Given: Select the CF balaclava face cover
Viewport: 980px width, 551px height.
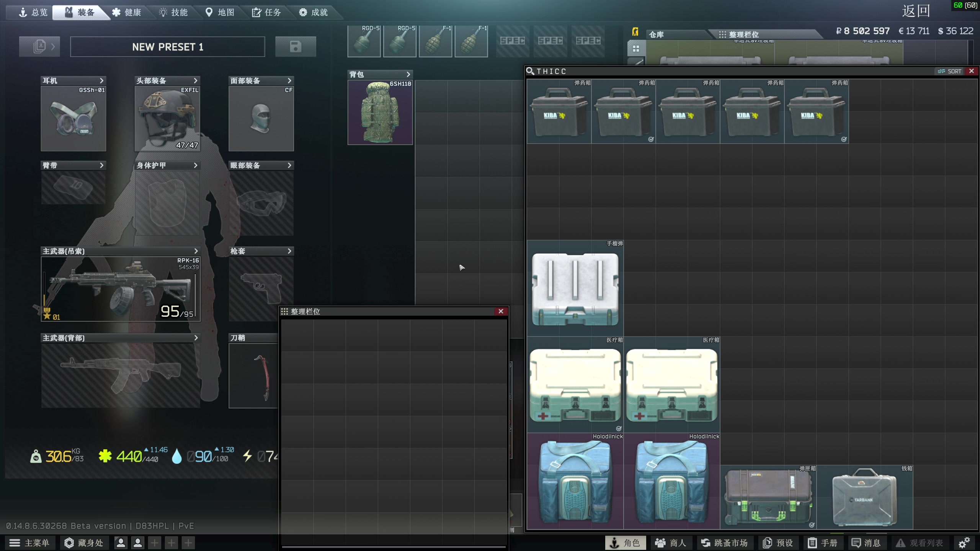Looking at the screenshot, I should pos(261,118).
